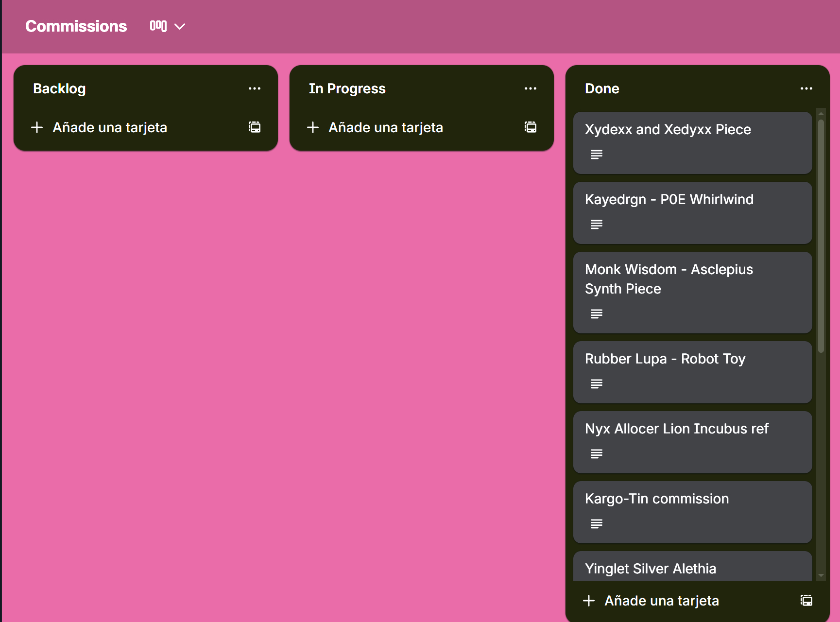Open the Kargo-Tin commission card
The image size is (840, 622).
pos(656,499)
